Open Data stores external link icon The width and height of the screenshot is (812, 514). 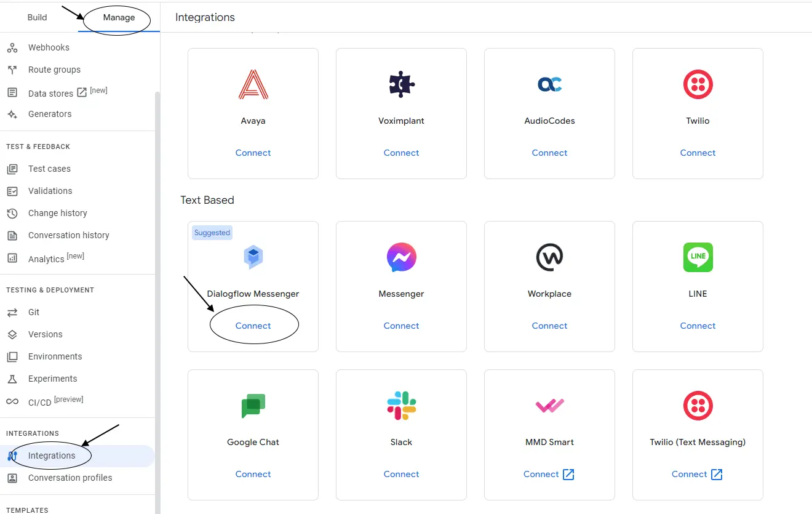point(82,93)
